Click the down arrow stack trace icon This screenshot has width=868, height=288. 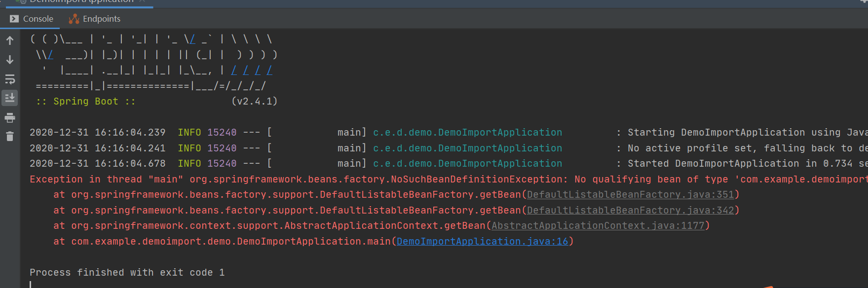10,60
